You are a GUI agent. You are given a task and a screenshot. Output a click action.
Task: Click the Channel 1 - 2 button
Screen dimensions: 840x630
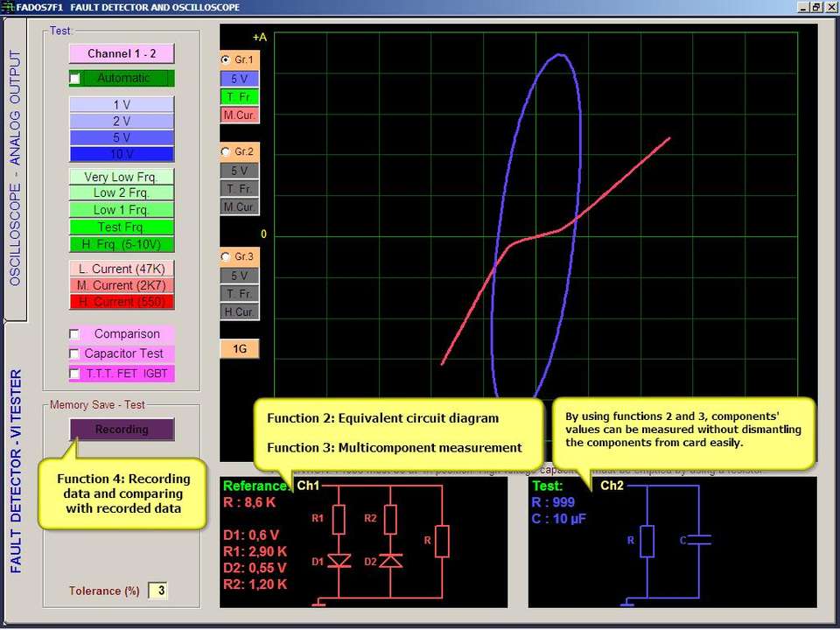[122, 53]
